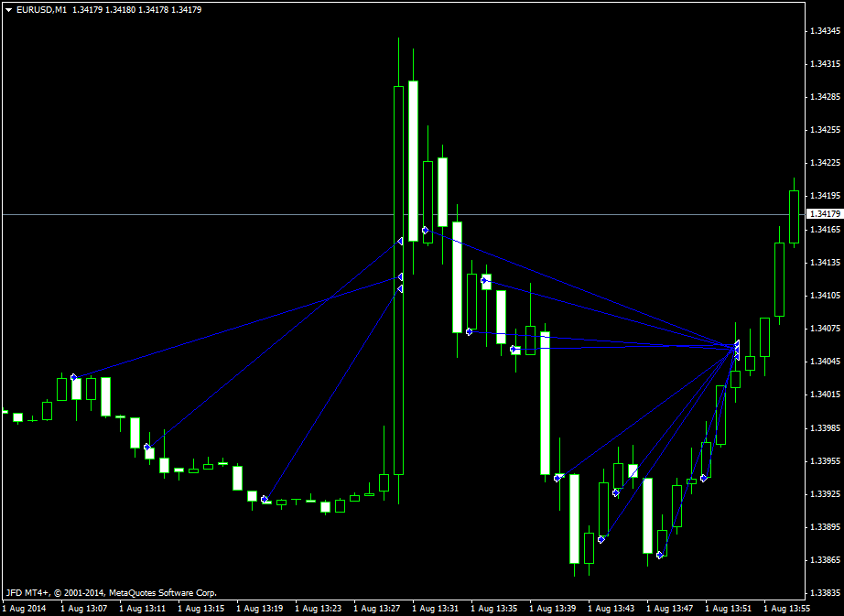Click the 1.34045 price scale label
844x616 pixels.
(x=825, y=362)
